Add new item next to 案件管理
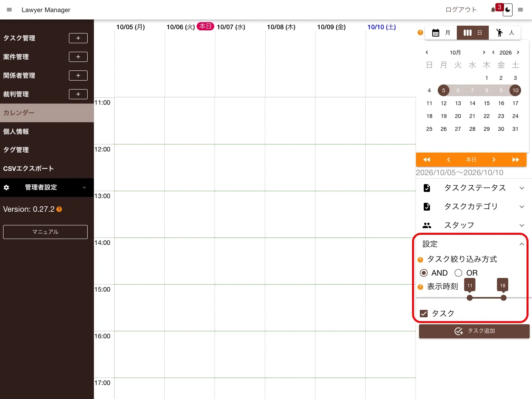This screenshot has width=532, height=399. (78, 57)
